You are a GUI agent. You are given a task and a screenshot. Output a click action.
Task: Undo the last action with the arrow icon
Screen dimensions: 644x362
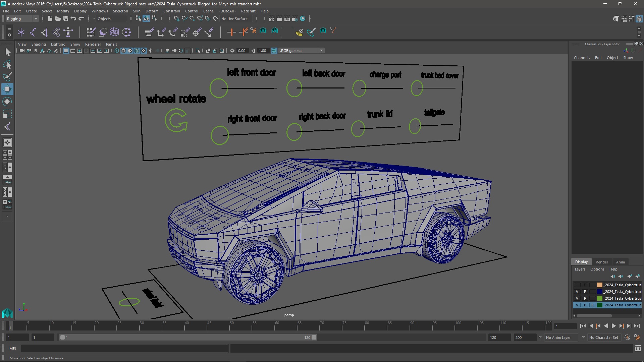coord(73,19)
